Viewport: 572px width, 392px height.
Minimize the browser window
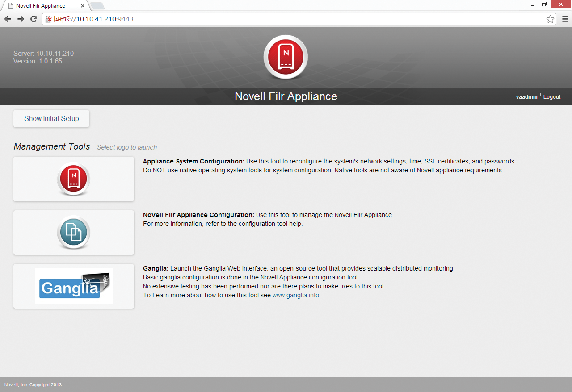tap(531, 4)
